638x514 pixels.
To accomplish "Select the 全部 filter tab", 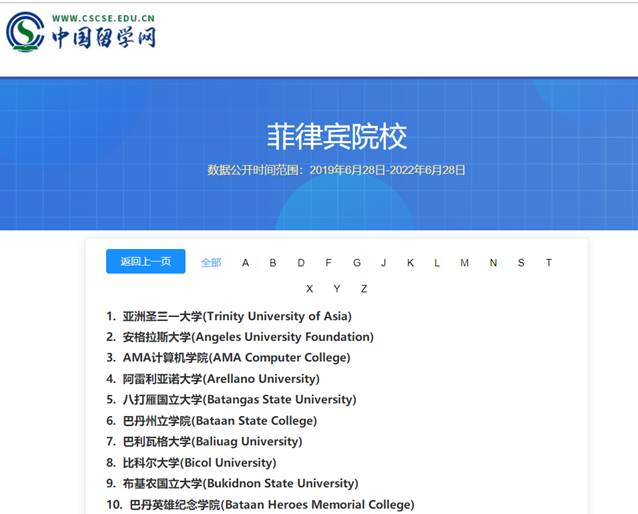I will [211, 263].
